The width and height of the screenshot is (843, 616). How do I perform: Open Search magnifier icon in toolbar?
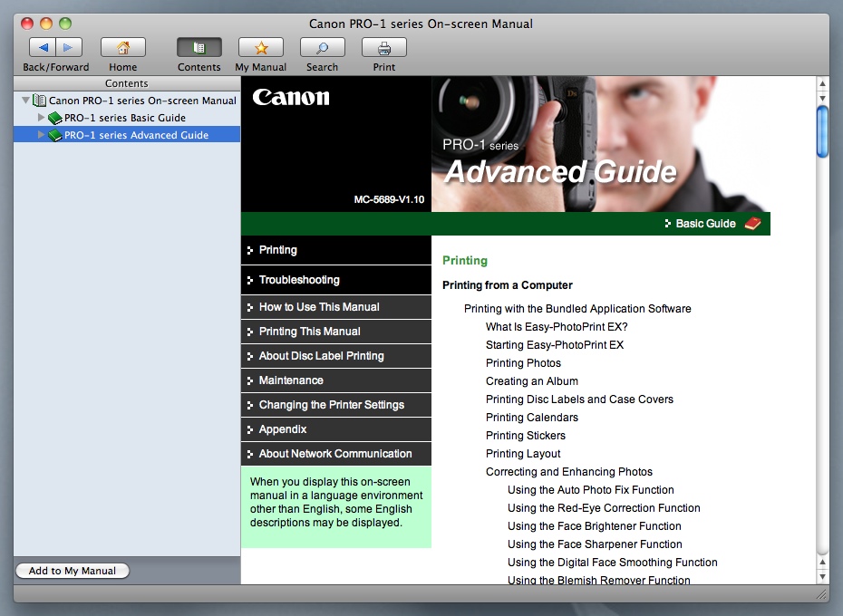322,47
